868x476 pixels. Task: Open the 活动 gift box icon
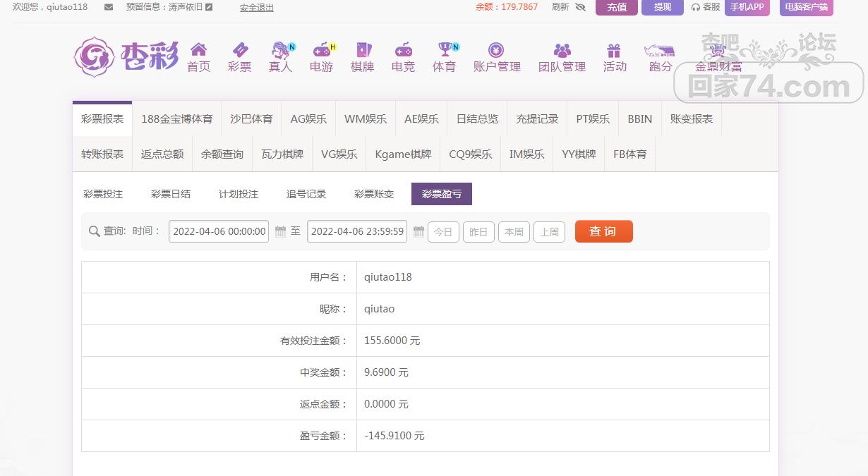click(614, 50)
